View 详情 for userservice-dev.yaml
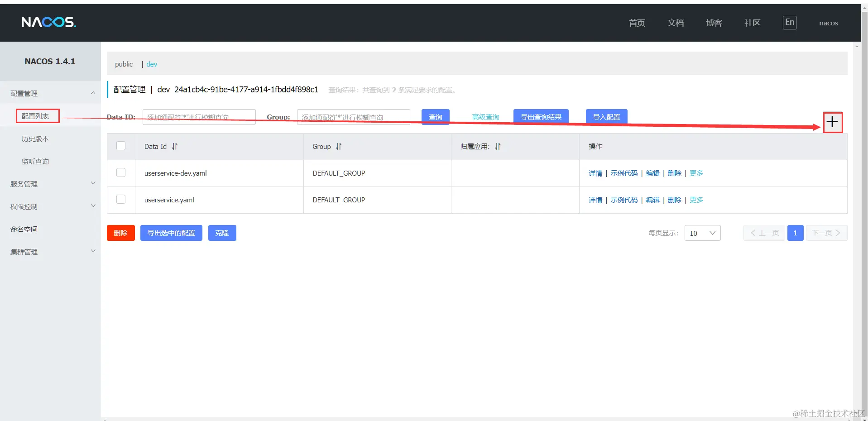 click(595, 173)
